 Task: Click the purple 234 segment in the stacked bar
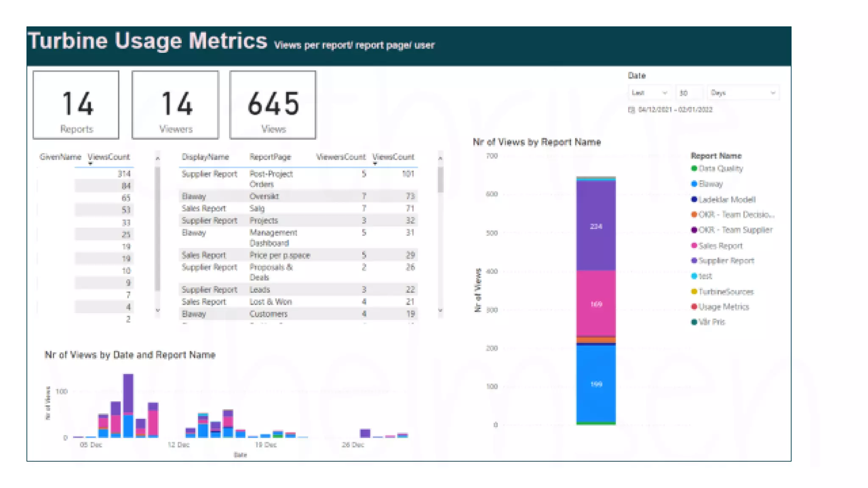[596, 226]
